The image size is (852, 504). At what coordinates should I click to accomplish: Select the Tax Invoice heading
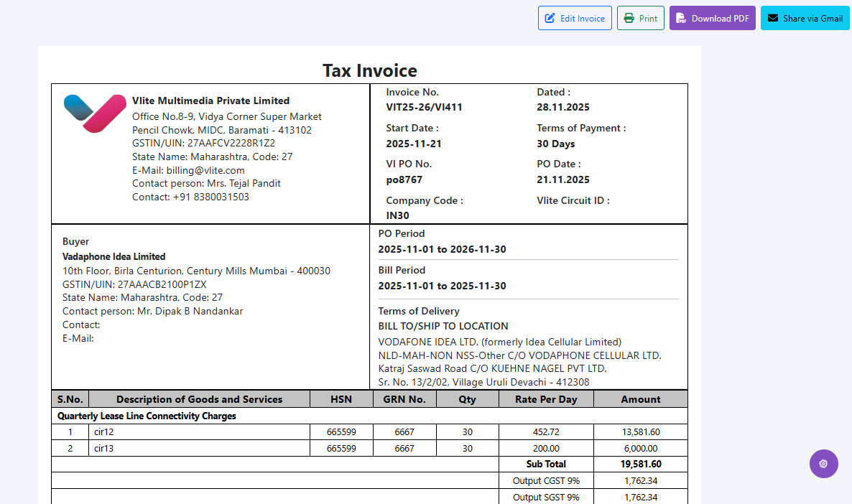369,70
